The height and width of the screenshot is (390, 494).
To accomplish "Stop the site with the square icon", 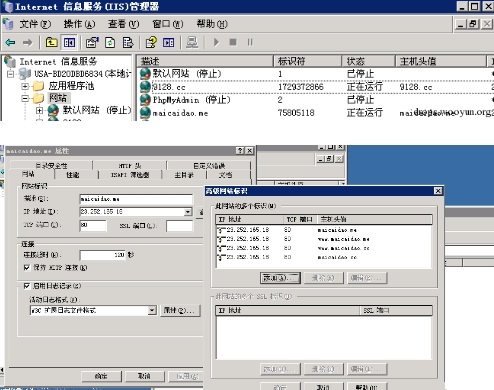I will click(233, 42).
